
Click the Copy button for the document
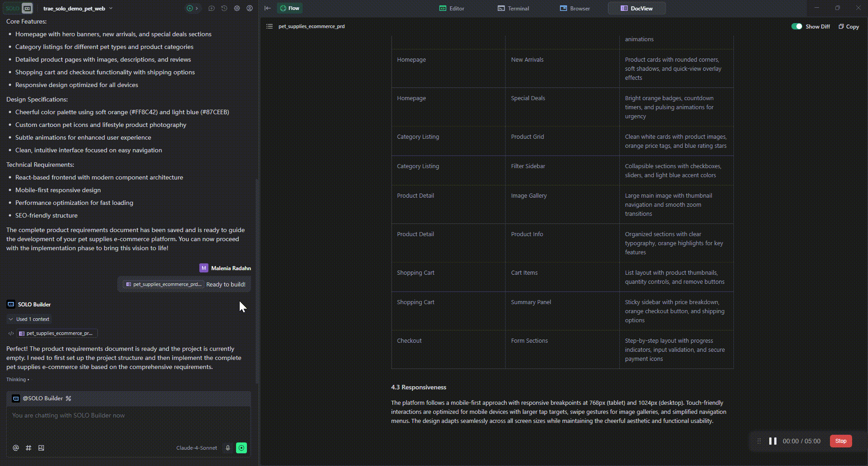click(849, 27)
